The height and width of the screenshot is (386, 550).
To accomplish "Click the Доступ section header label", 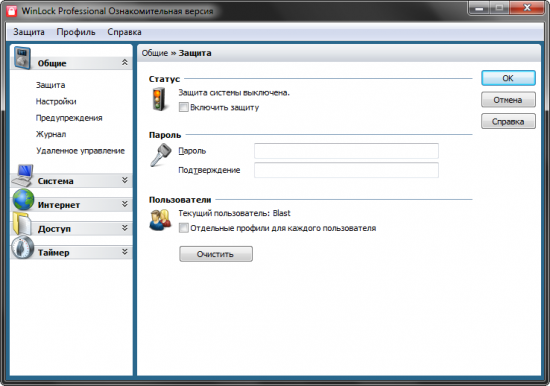I will click(x=54, y=229).
